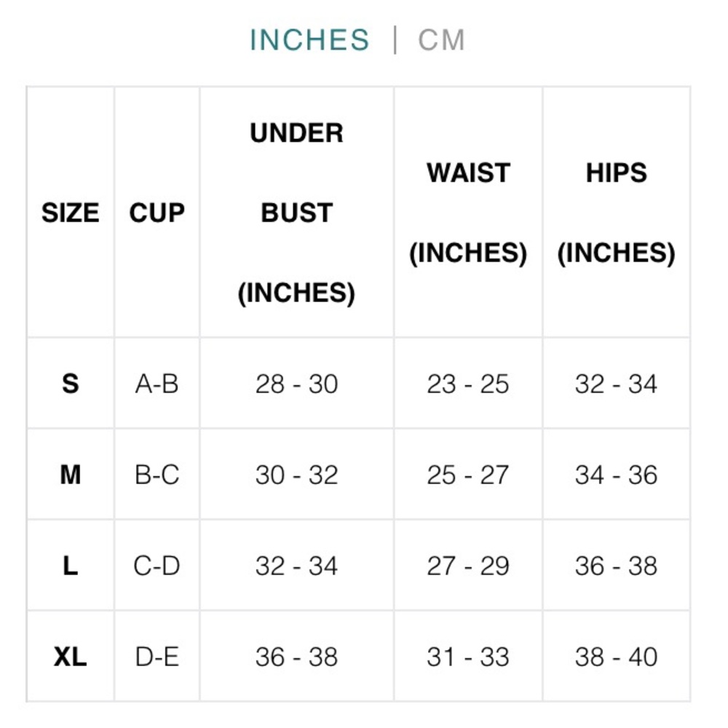This screenshot has height=728, width=728.
Task: Select the D-E cup cell
Action: coord(157,657)
